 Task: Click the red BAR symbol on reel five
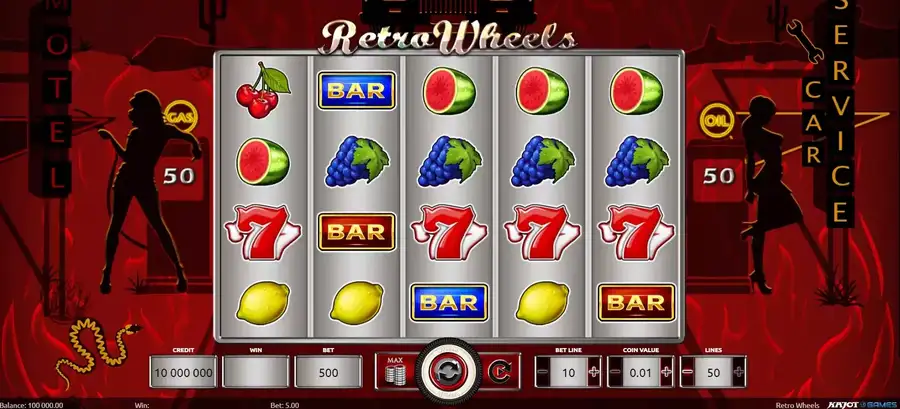coord(636,302)
